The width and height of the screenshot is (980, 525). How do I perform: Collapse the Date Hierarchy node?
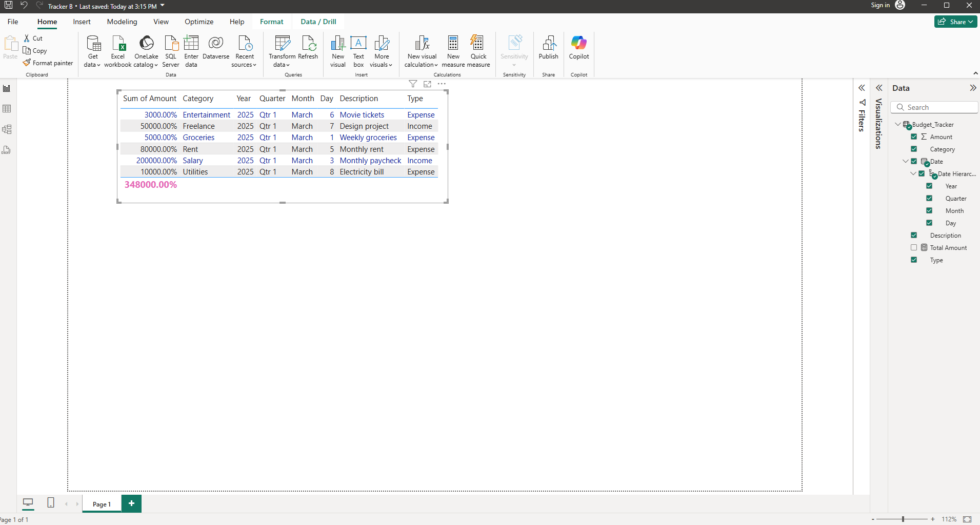point(913,174)
